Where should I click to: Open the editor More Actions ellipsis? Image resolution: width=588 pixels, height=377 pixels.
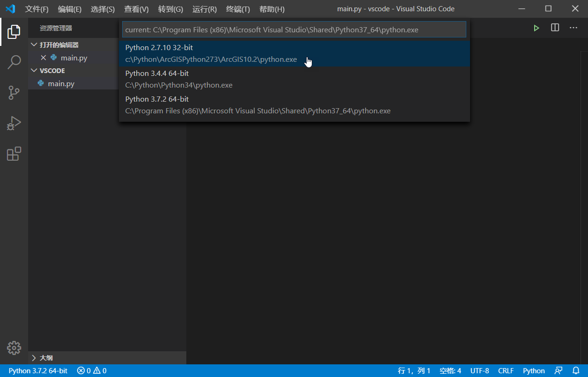[573, 28]
